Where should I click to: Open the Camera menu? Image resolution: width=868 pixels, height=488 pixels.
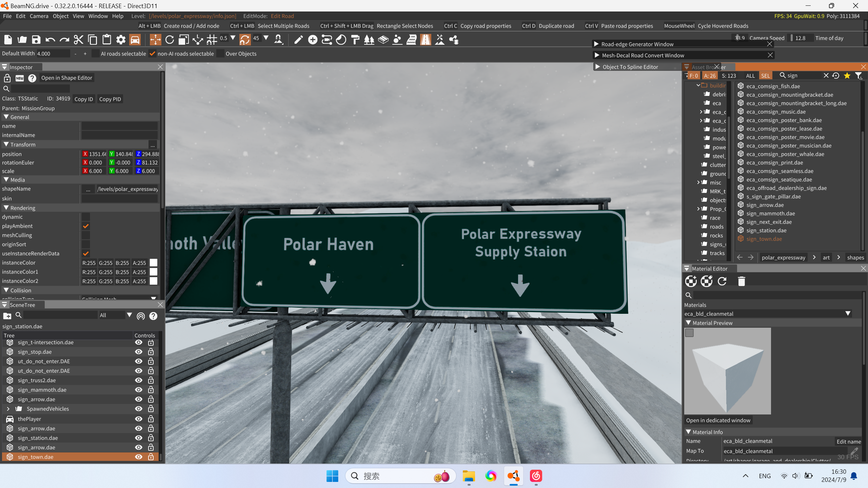coord(39,16)
